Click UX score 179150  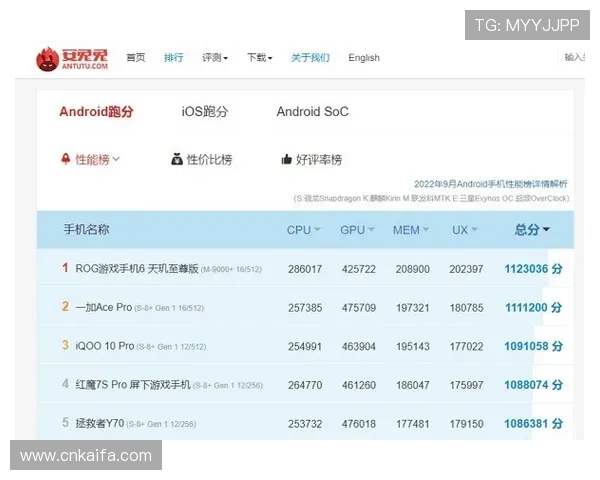466,424
